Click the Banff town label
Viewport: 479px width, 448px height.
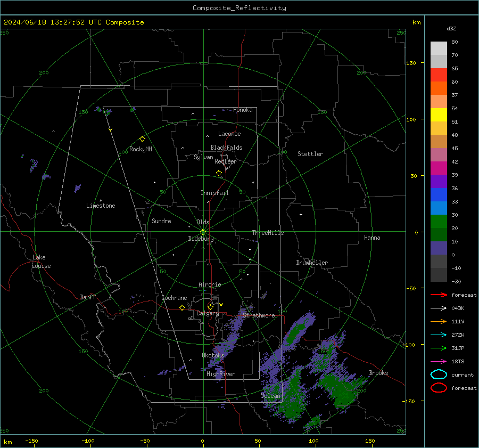point(88,297)
